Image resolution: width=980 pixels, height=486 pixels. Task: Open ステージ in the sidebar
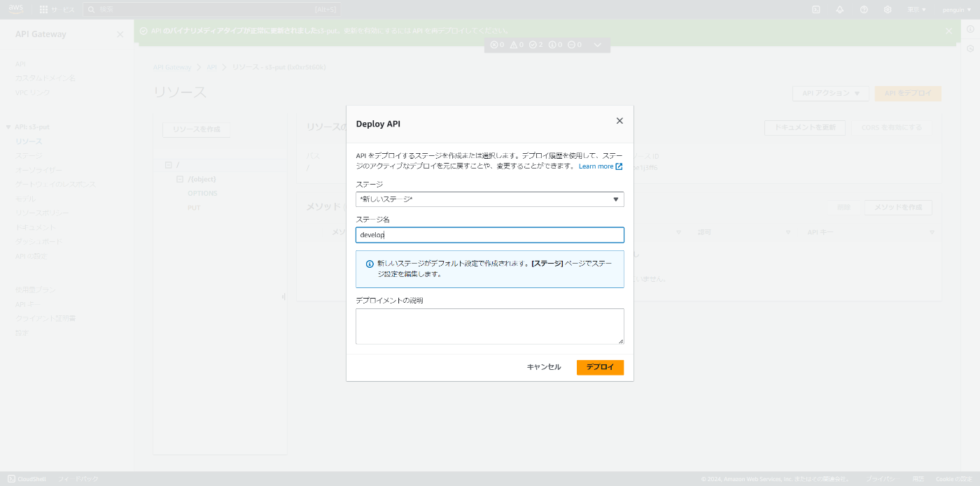point(29,156)
